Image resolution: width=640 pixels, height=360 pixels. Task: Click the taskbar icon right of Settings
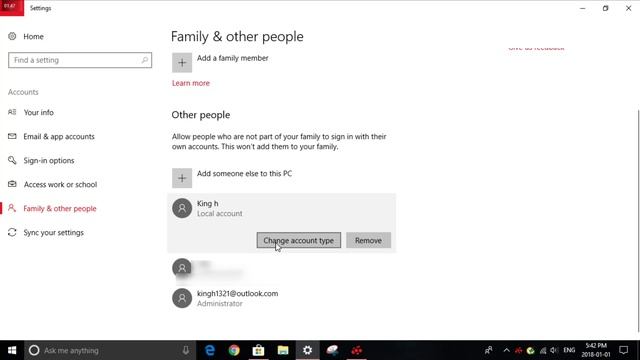click(x=332, y=350)
